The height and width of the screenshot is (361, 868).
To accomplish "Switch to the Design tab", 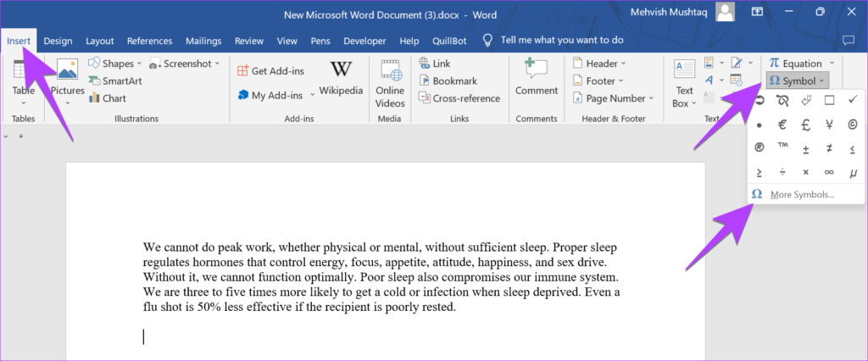I will (x=58, y=41).
